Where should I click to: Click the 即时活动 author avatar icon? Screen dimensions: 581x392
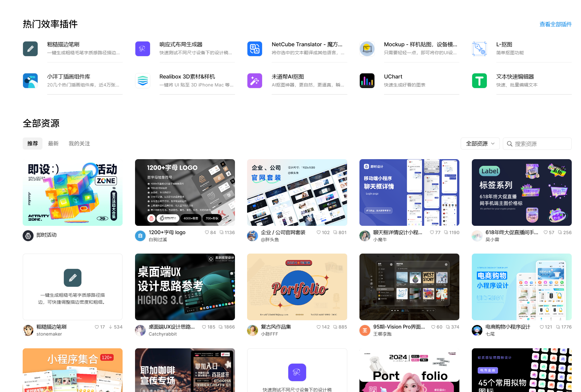28,236
